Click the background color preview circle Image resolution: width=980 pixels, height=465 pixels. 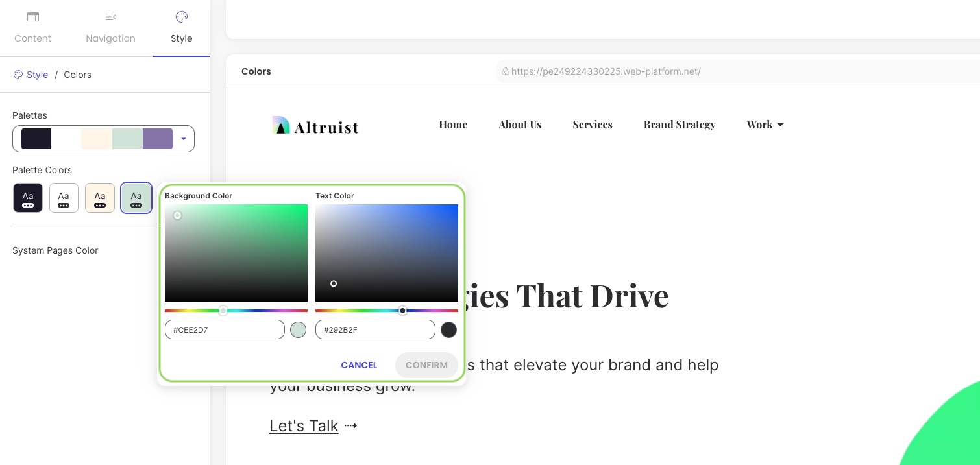pos(298,329)
